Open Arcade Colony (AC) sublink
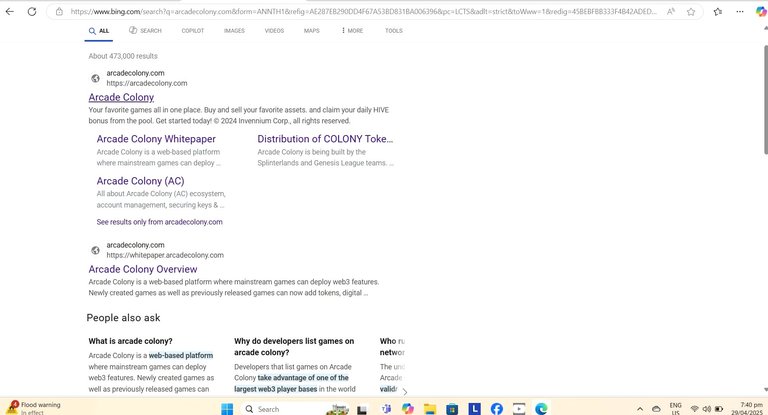Viewport: 768px width, 415px height. click(140, 181)
